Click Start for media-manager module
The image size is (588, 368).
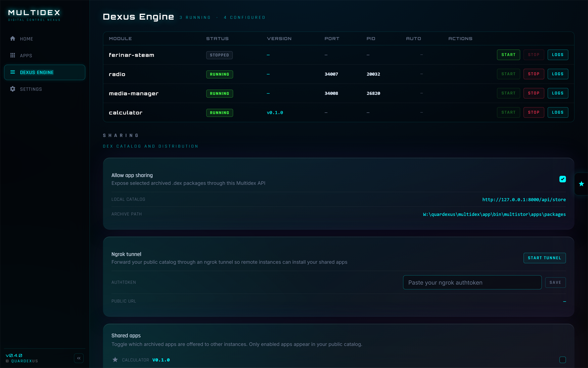(508, 93)
